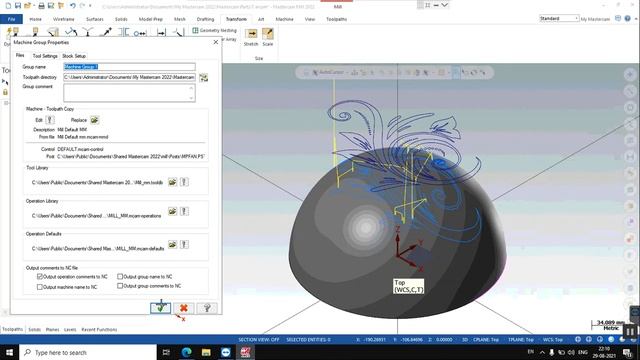640x360 pixels.
Task: Click the Task View taskbar icon
Action: (167, 352)
